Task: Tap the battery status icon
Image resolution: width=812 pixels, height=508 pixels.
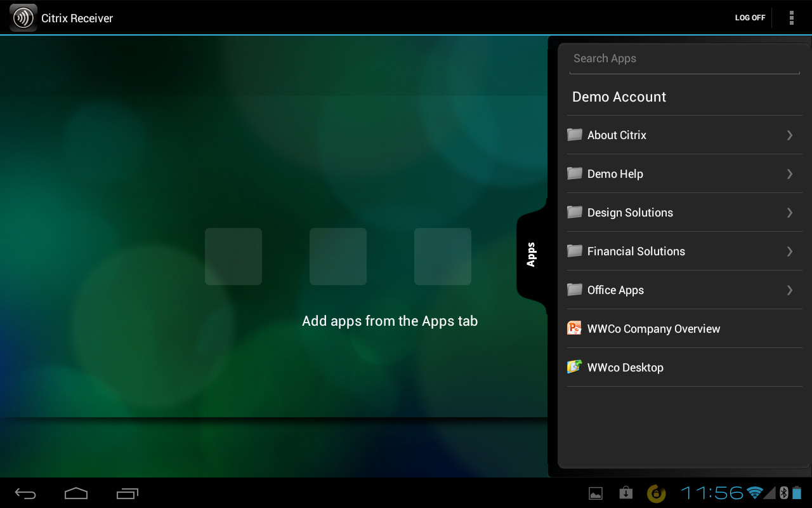Action: pyautogui.click(x=797, y=493)
